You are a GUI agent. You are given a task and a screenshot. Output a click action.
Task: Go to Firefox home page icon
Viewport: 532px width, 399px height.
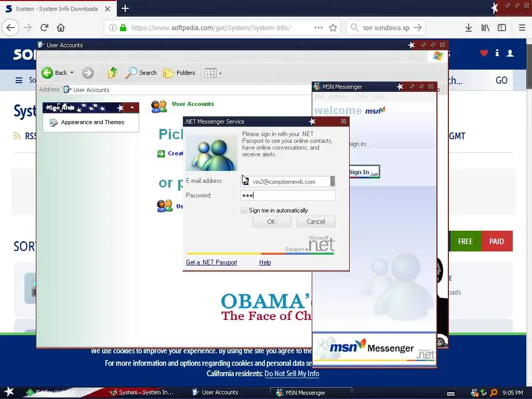pyautogui.click(x=61, y=28)
